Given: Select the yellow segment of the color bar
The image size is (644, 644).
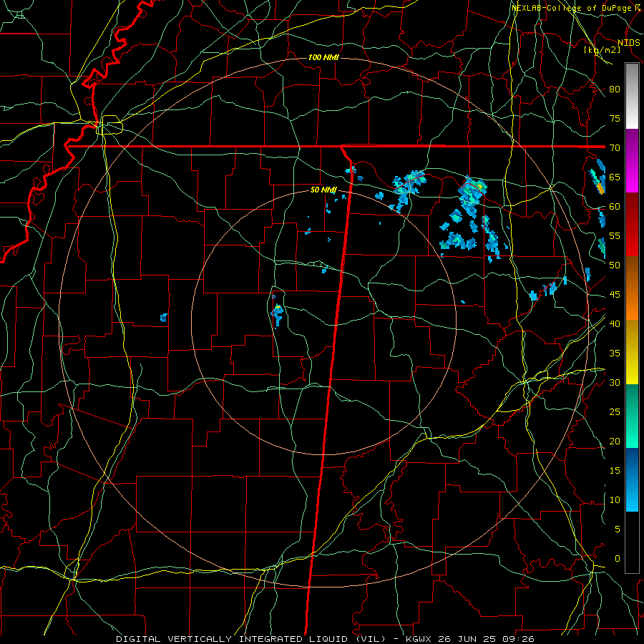Looking at the screenshot, I should [632, 352].
